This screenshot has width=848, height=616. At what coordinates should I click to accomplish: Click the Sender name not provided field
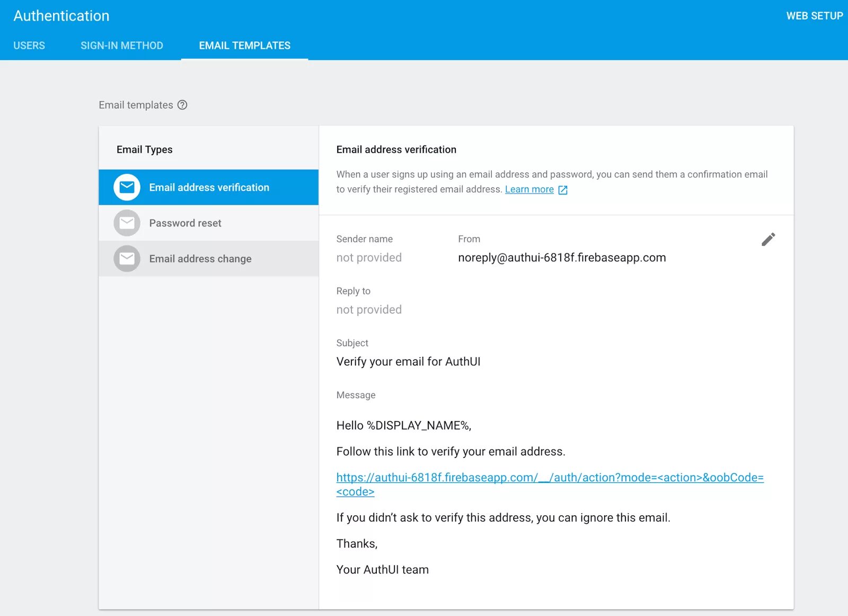click(x=369, y=258)
